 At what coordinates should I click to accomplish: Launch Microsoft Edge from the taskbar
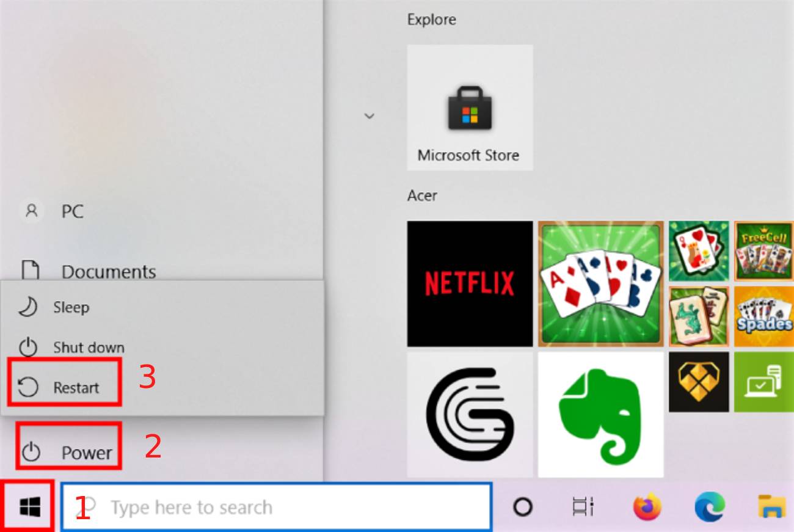710,506
